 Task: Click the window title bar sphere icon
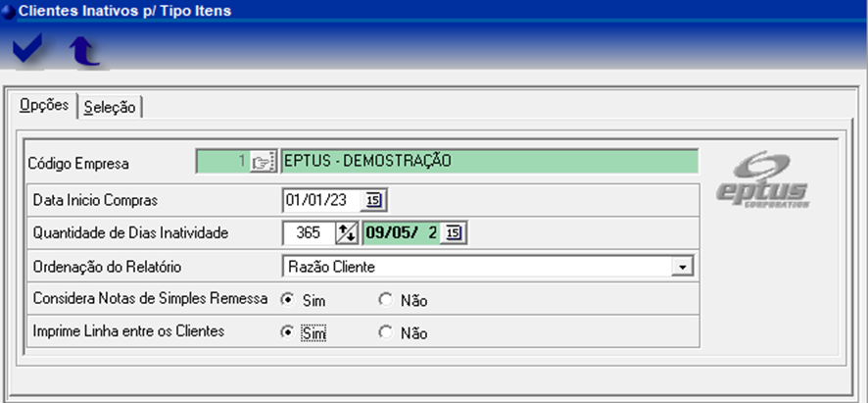pos(8,11)
